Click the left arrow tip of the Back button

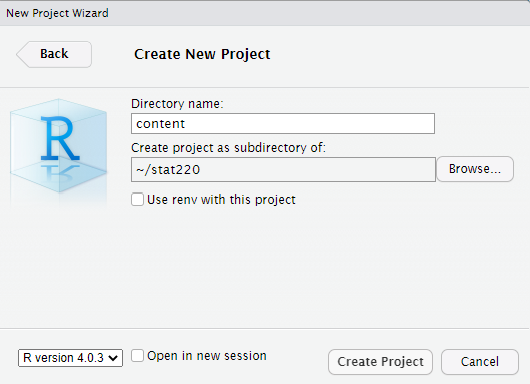[21, 54]
